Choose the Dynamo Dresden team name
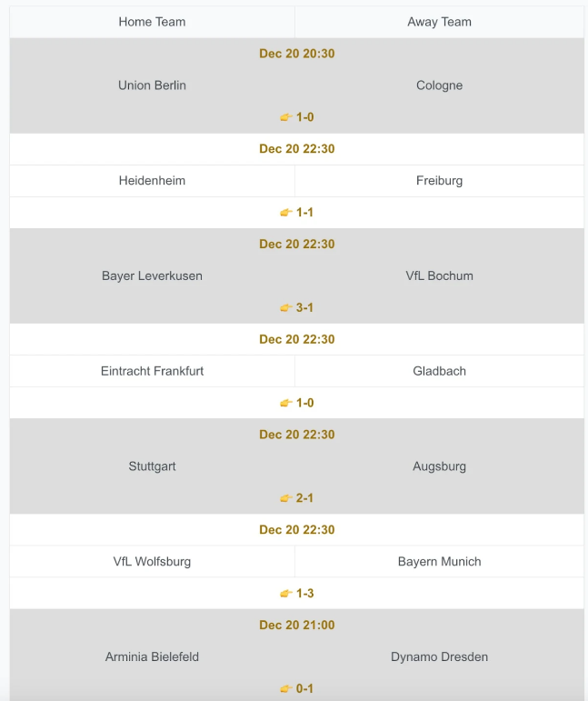Viewport: 588px width, 701px height. (x=439, y=656)
